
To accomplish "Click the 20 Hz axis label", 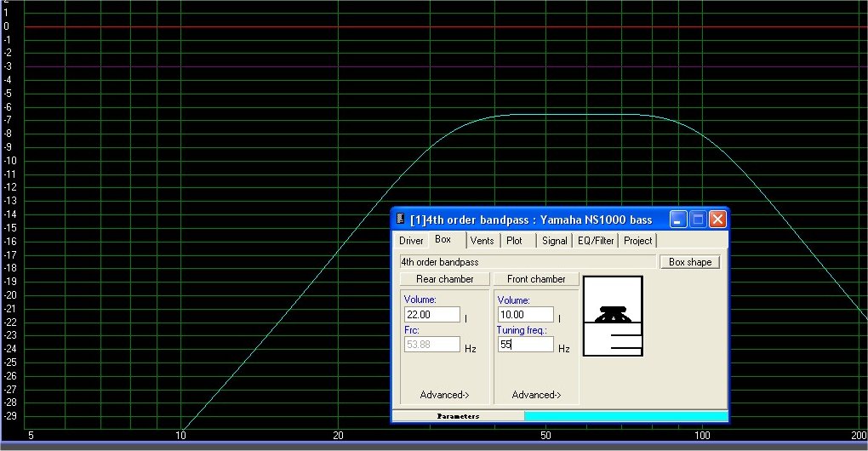I will click(338, 436).
